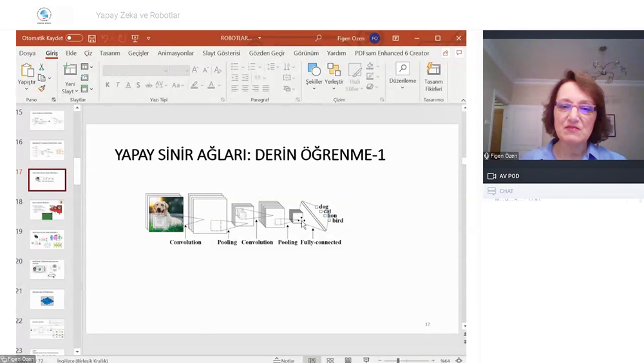Click the Yeni Slayt button
Image resolution: width=644 pixels, height=363 pixels.
click(70, 79)
